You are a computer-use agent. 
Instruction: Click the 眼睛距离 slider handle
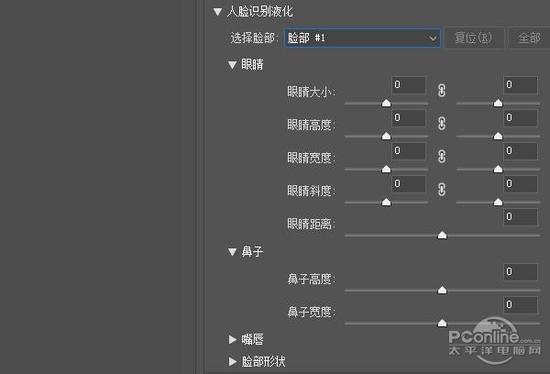[442, 235]
